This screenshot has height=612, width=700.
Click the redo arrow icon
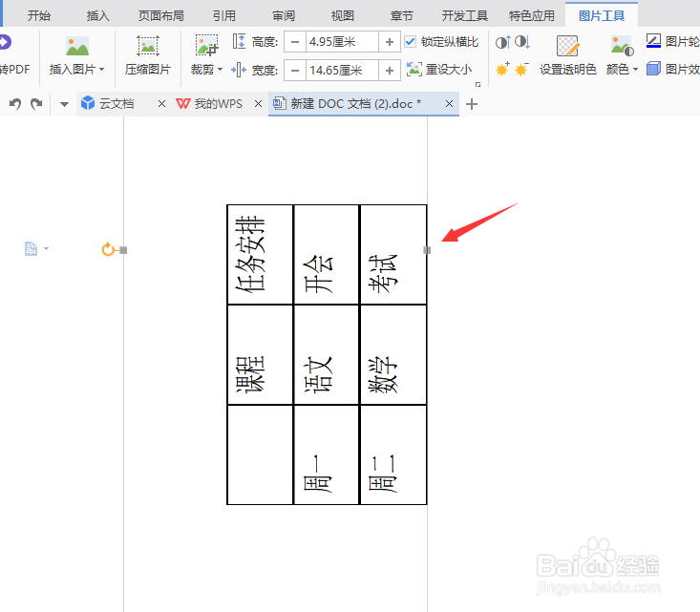[x=36, y=104]
